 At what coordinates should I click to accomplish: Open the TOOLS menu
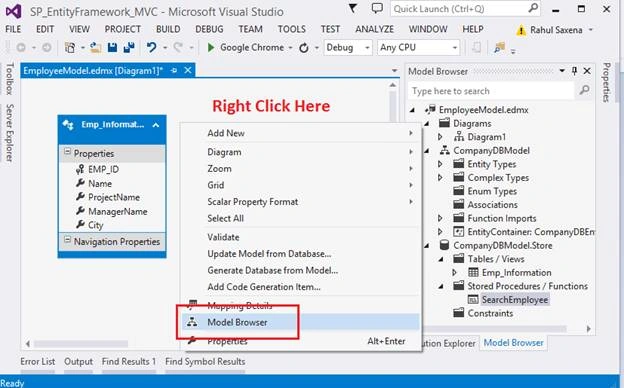(292, 29)
